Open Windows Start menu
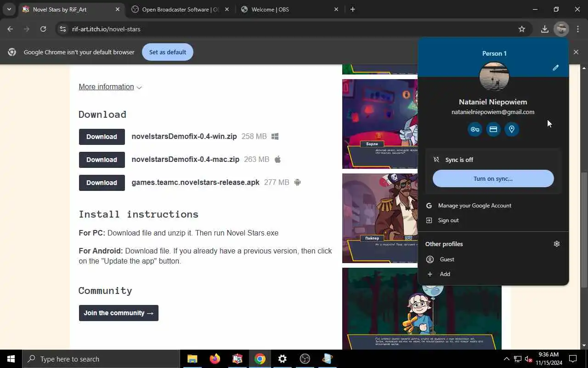588x368 pixels. [11, 359]
